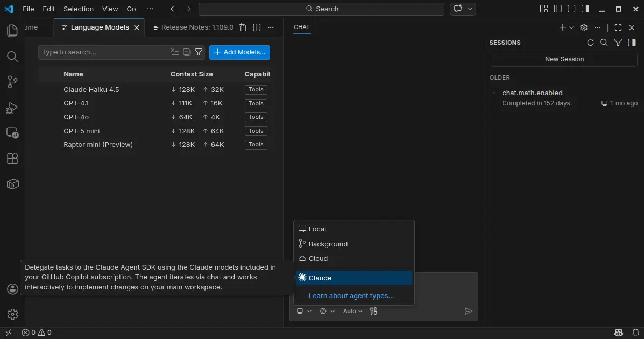Switch to the Release Notes: 1.109.0 tab
644x339 pixels.
coord(197,27)
